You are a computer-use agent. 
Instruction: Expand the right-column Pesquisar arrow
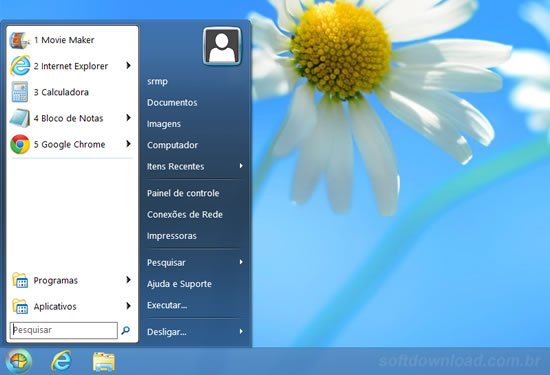pos(241,262)
